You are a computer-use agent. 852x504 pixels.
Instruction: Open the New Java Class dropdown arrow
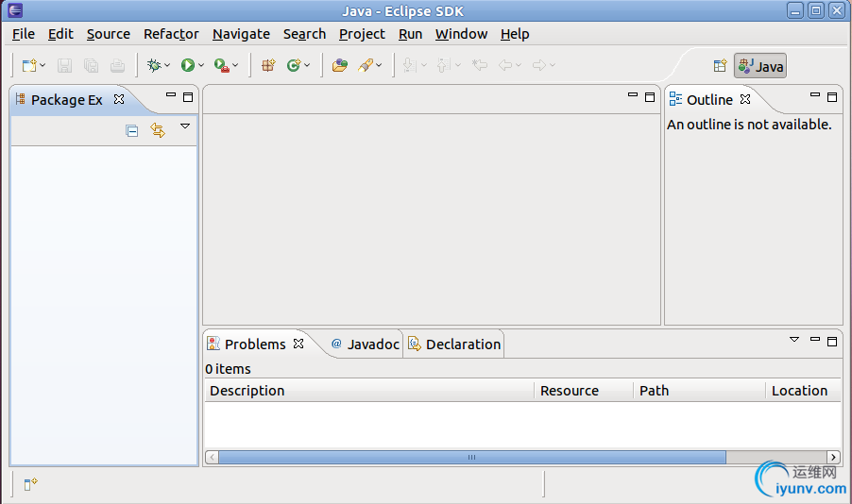pyautogui.click(x=307, y=66)
